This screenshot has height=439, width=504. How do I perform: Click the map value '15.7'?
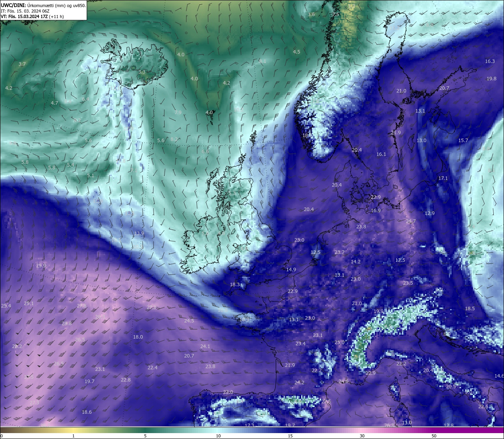(463, 141)
